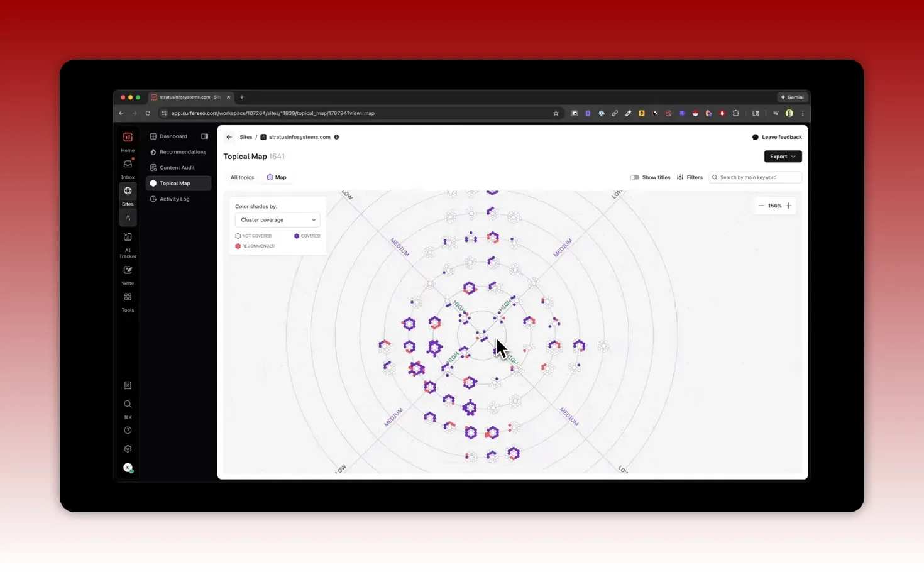Toggle the sidebar collapse icon next to Dashboard
This screenshot has width=924, height=572.
(x=204, y=136)
